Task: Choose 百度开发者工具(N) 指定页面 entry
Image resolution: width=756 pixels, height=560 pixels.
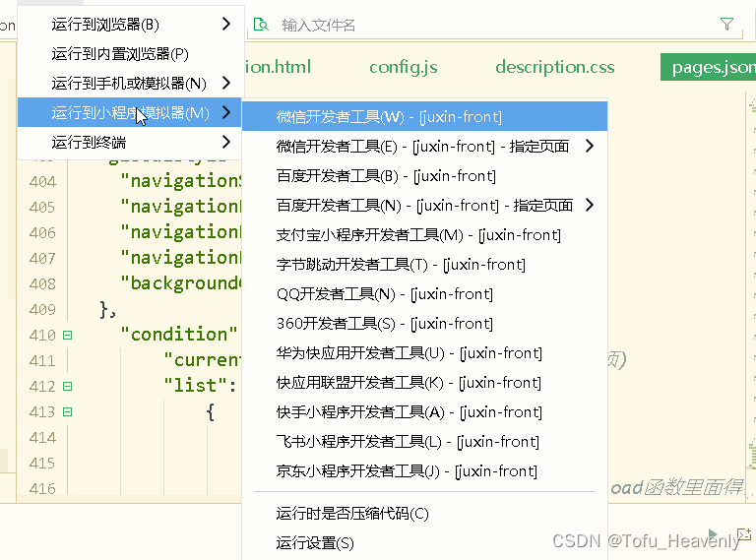Action: tap(424, 206)
